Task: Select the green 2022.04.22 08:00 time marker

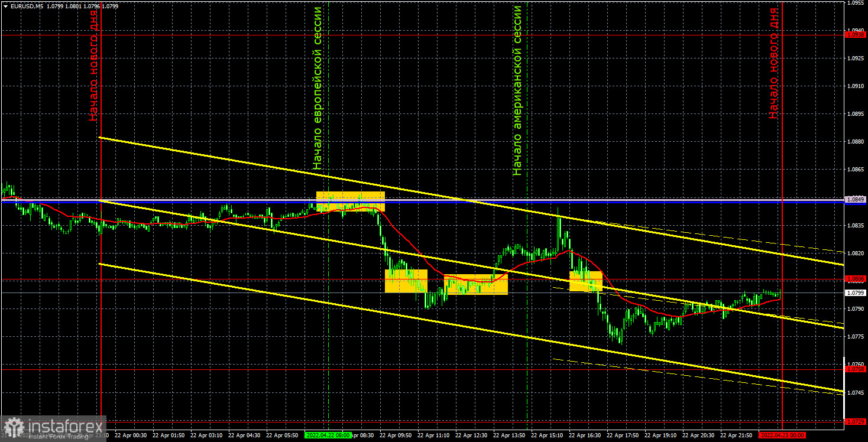Action: [x=328, y=435]
